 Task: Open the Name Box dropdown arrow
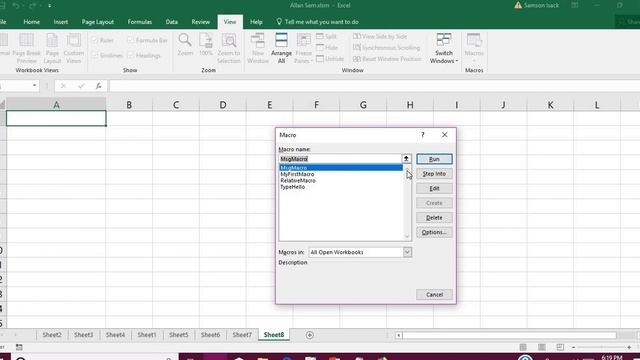point(35,85)
